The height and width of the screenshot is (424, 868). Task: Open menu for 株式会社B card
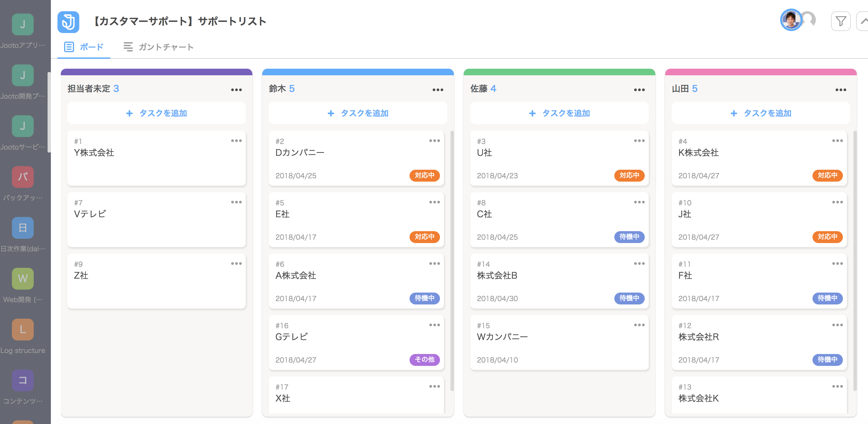tap(639, 264)
